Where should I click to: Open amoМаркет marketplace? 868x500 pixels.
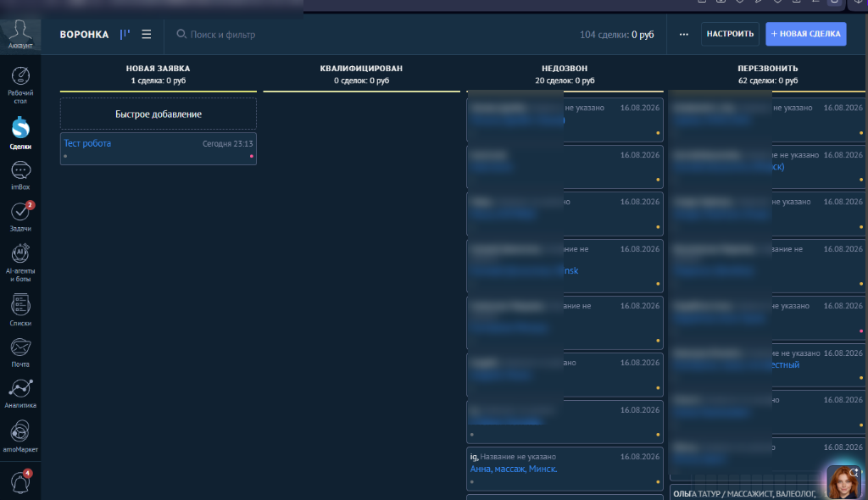coord(20,436)
